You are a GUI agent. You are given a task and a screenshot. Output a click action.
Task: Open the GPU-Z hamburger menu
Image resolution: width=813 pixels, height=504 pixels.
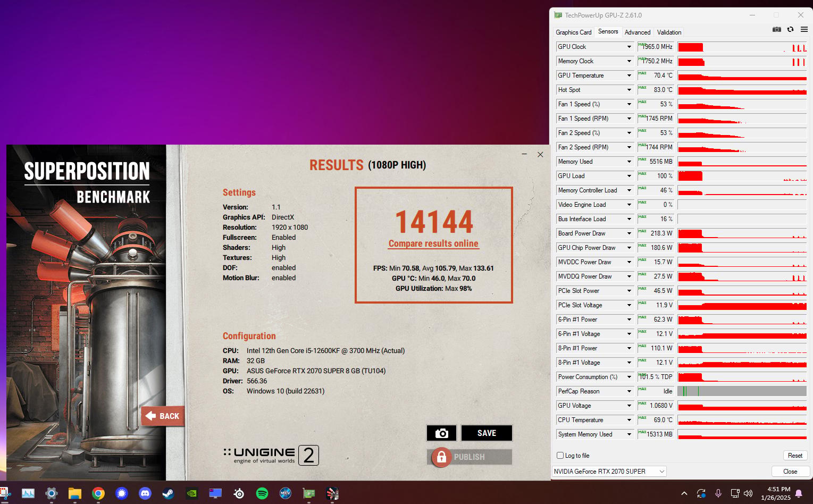point(804,30)
